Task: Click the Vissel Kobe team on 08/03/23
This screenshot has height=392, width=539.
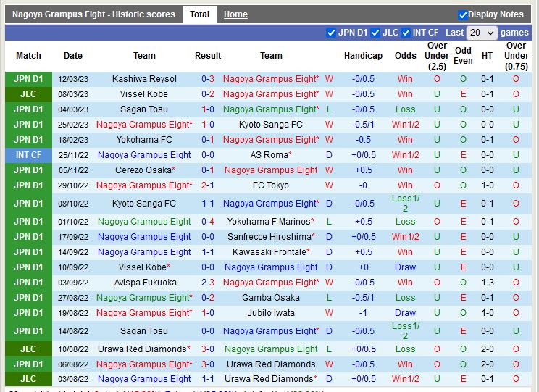Action: tap(144, 94)
